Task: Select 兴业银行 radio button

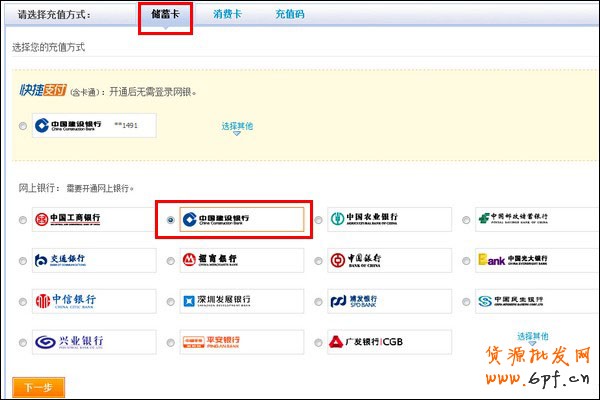Action: [x=23, y=343]
